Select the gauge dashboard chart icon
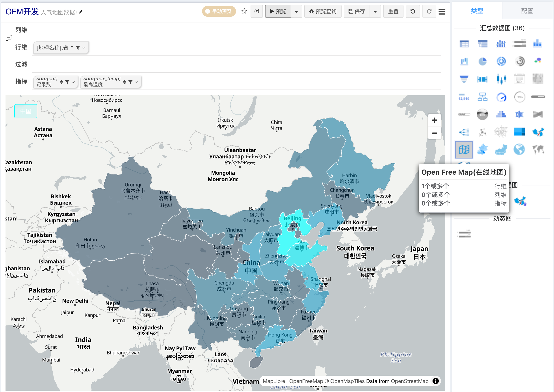This screenshot has height=392, width=554. (501, 97)
